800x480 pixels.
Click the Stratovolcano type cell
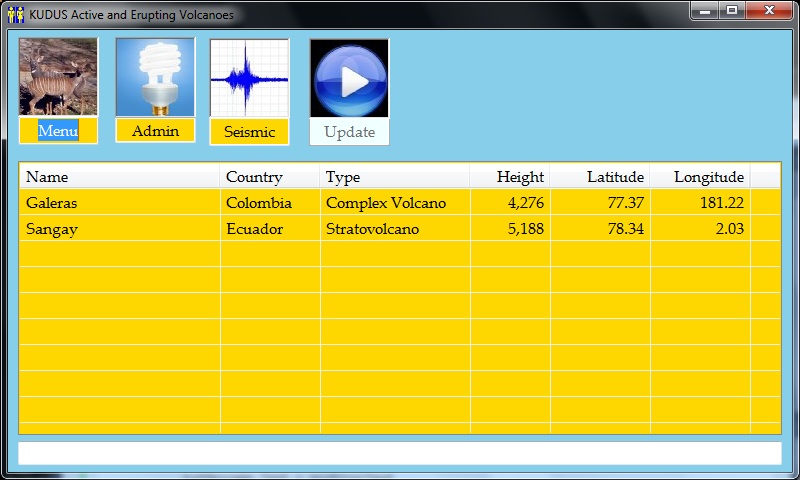[372, 229]
